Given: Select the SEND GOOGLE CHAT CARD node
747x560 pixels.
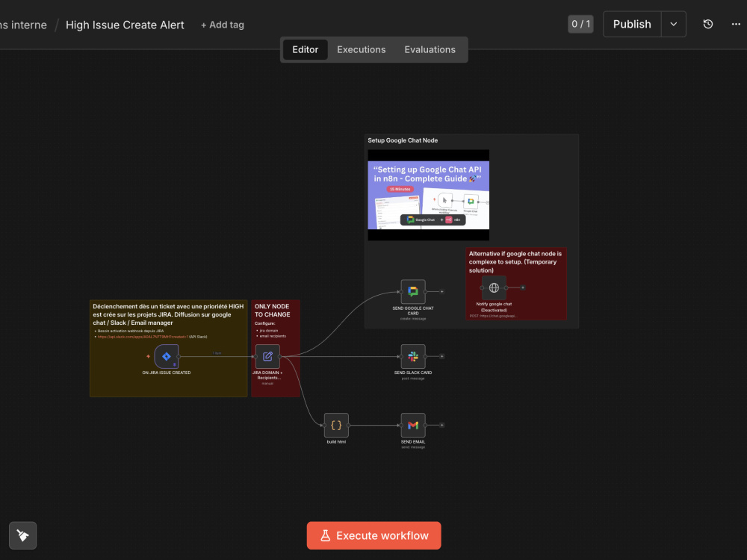Looking at the screenshot, I should pos(413,291).
